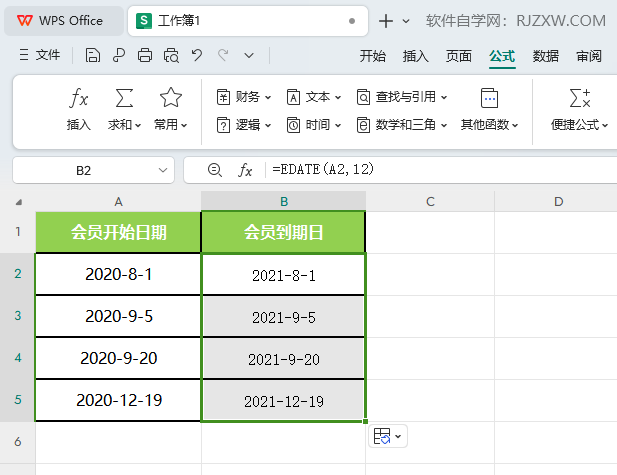
Task: Expand the Financial (财务) functions dropdown
Action: (243, 97)
